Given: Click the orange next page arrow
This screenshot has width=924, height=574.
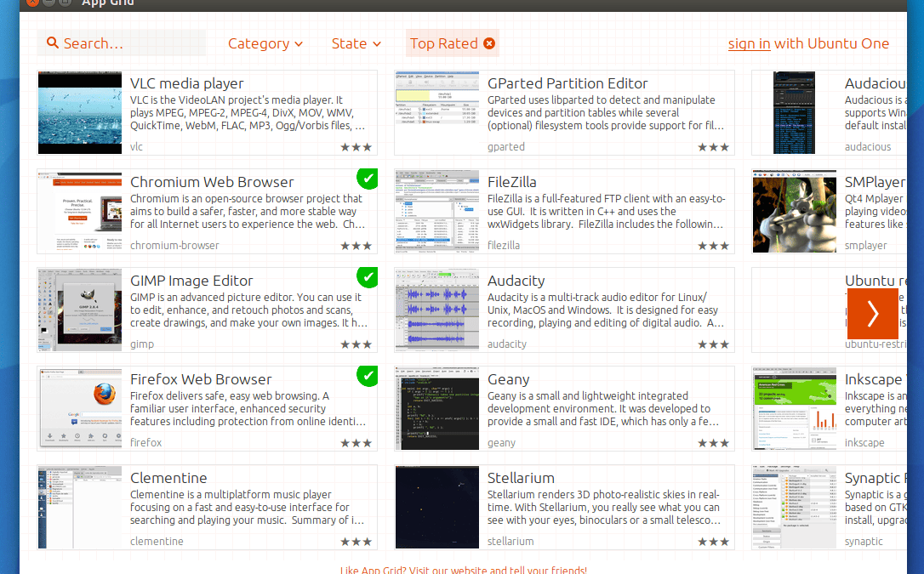Looking at the screenshot, I should (873, 313).
